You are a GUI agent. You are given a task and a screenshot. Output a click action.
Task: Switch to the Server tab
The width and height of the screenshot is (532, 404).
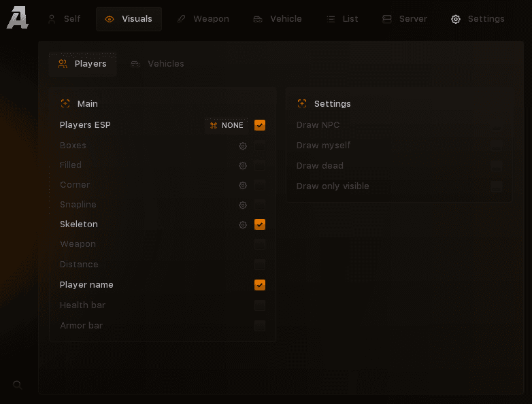[x=404, y=18]
